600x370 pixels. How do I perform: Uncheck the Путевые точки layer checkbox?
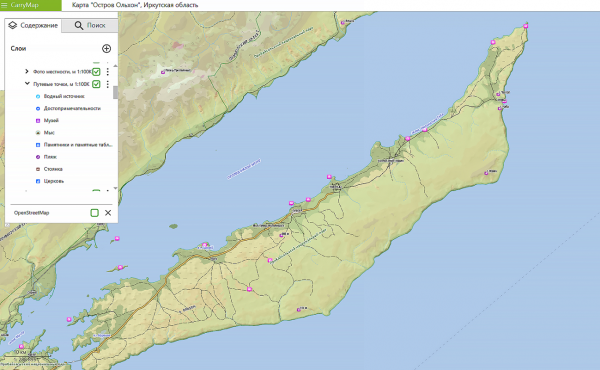click(96, 84)
